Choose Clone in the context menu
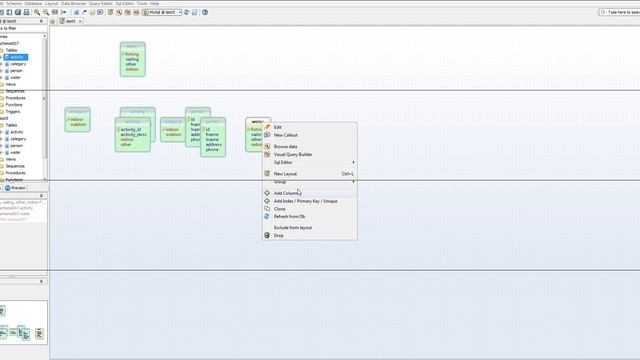 click(x=310, y=209)
